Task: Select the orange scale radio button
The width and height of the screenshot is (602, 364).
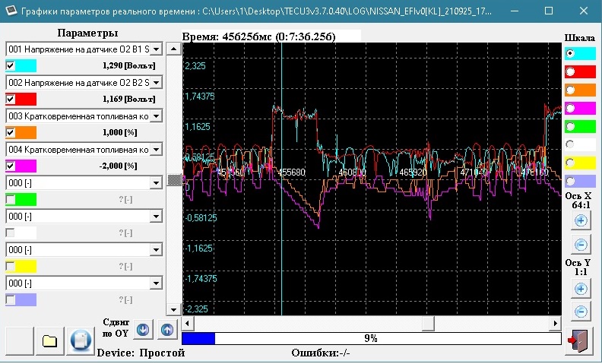Action: [x=571, y=90]
